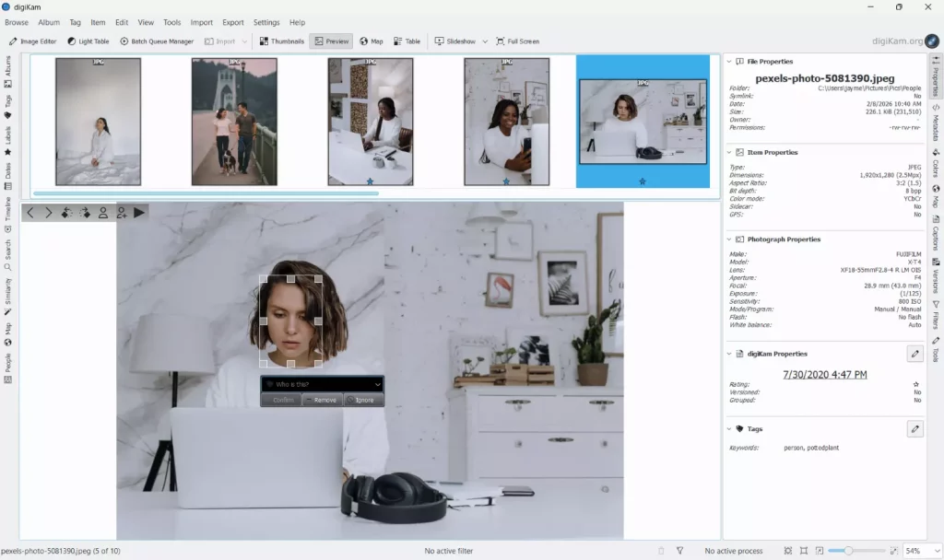The image size is (944, 560).
Task: Open the 'Who is this?' name dropdown
Action: coord(377,384)
